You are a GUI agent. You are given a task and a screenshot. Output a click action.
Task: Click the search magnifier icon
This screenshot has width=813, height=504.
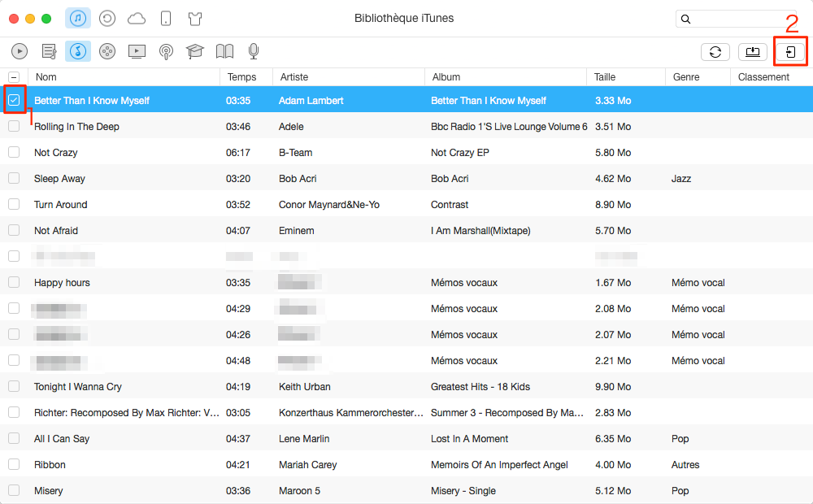pos(685,20)
